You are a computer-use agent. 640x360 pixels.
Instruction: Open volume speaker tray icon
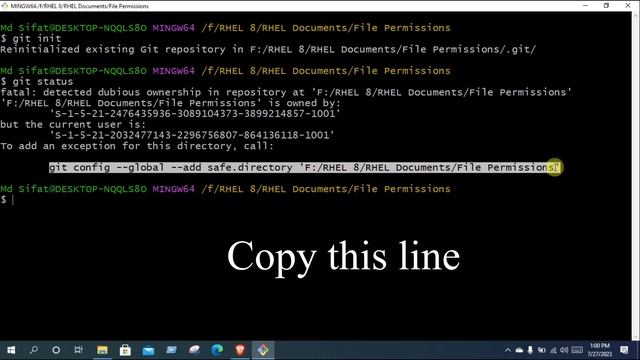point(564,350)
